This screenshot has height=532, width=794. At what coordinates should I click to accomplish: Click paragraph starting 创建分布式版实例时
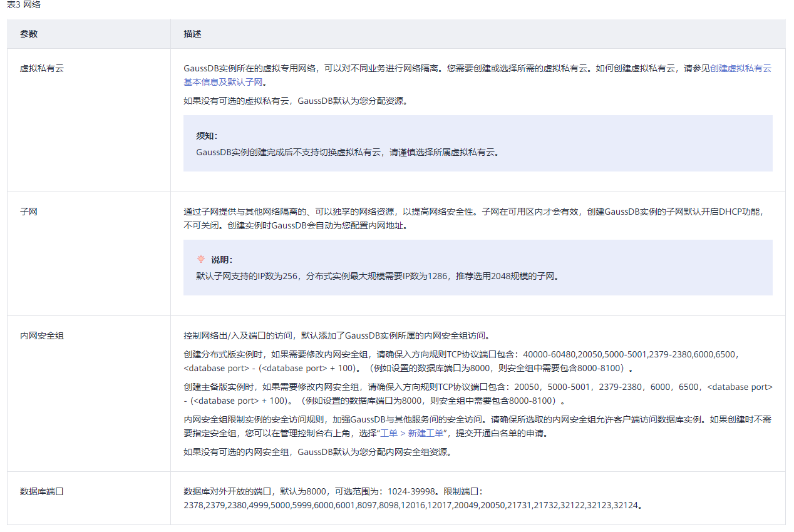[x=463, y=361]
